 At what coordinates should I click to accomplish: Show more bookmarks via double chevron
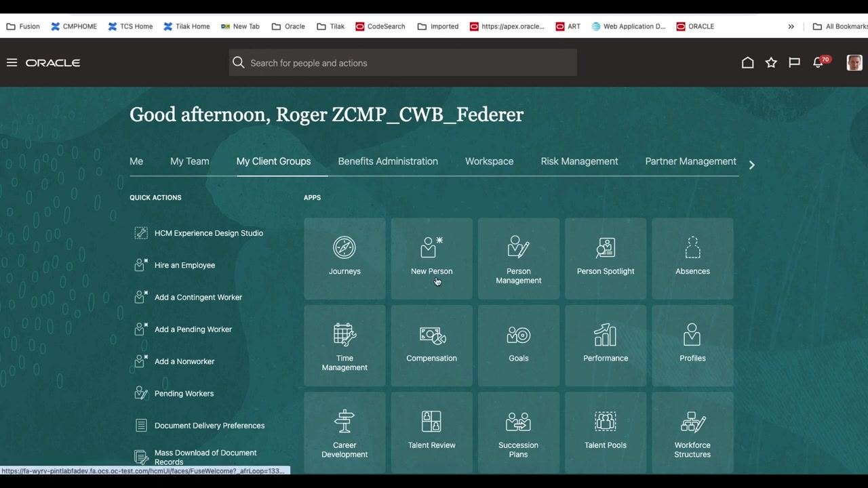[x=791, y=26]
